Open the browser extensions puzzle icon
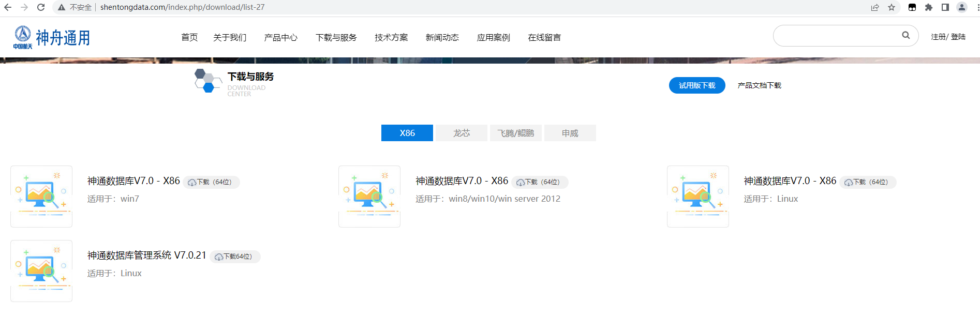Screen dimensions: 980x316 tap(929, 7)
